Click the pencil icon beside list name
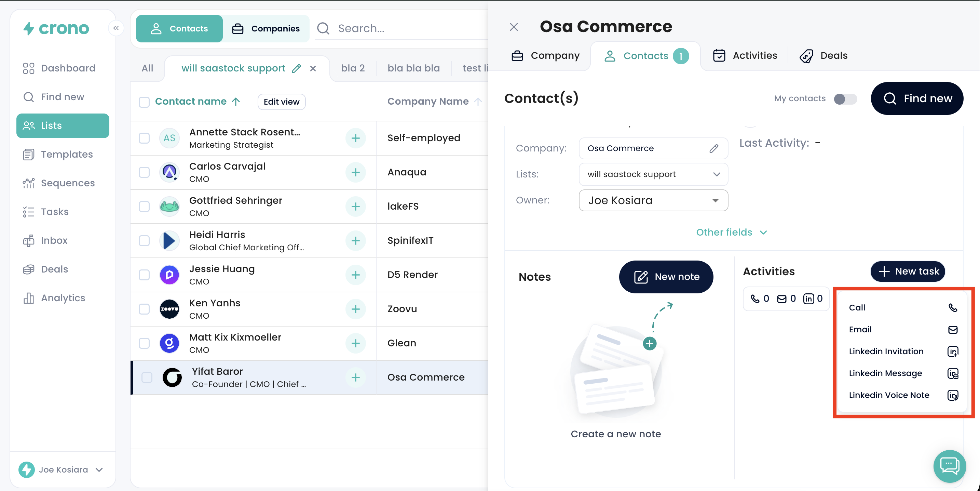 (296, 68)
